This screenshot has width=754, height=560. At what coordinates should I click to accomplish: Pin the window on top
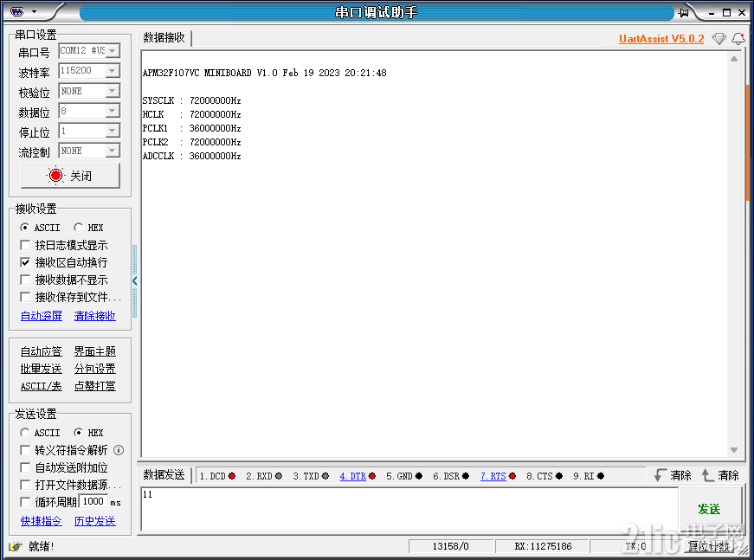tap(683, 12)
